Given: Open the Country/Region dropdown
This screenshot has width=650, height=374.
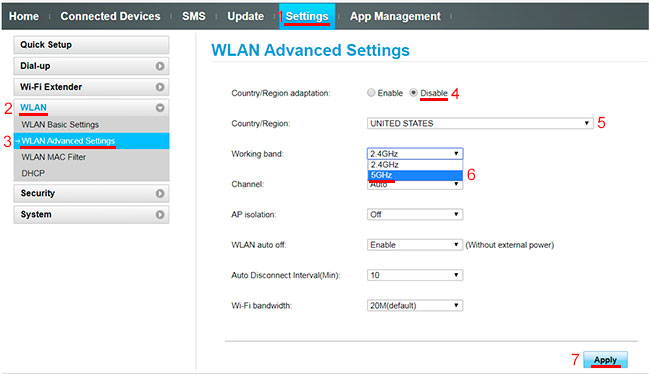Looking at the screenshot, I should coord(480,124).
